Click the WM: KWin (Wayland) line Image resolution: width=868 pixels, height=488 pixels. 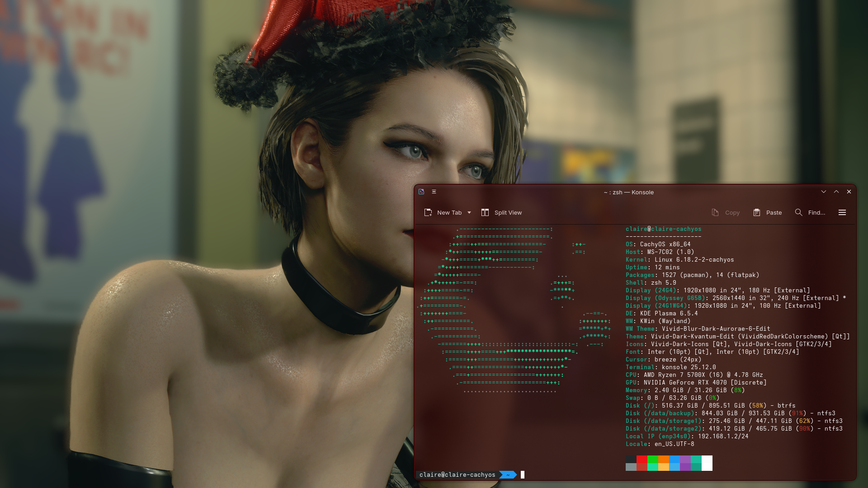pos(658,321)
